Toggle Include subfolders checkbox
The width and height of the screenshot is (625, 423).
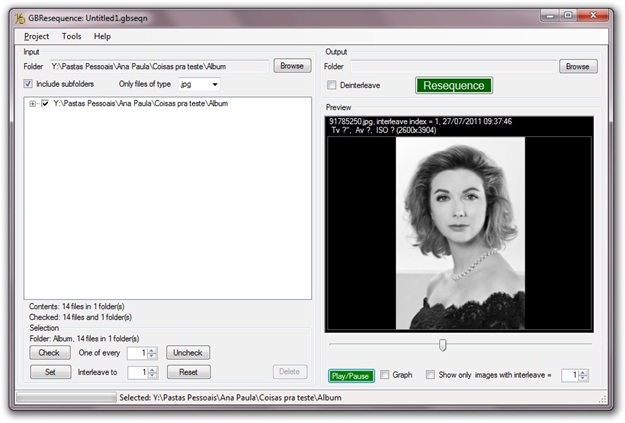pyautogui.click(x=28, y=84)
